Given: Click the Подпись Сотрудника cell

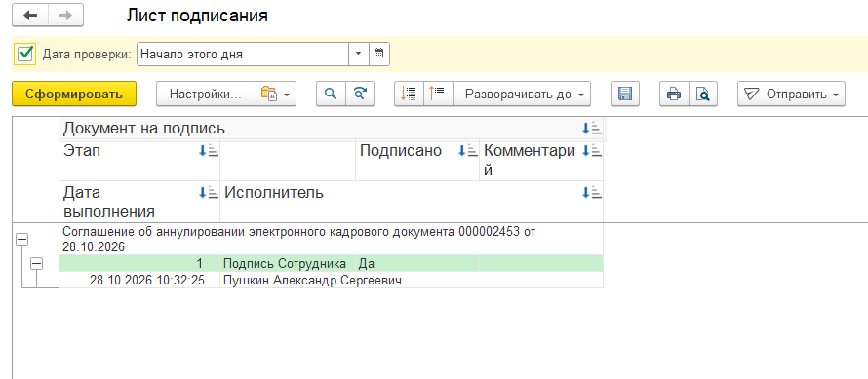Looking at the screenshot, I should click(x=288, y=263).
